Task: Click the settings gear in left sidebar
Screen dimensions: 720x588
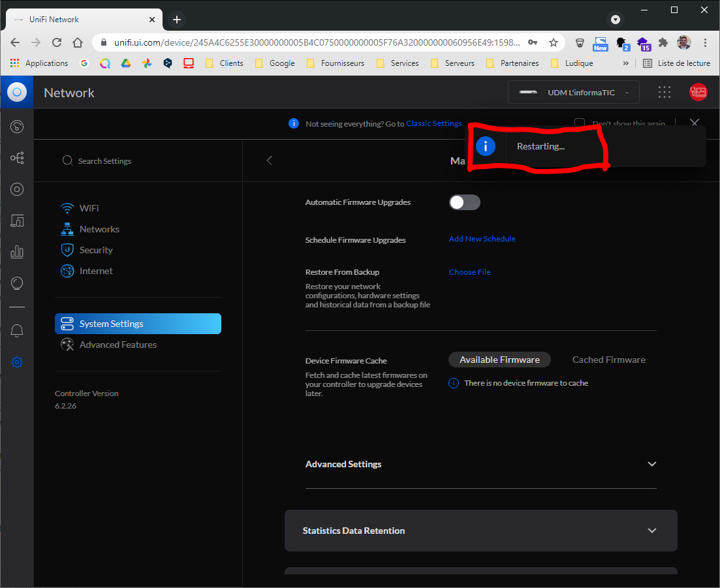Action: click(17, 362)
